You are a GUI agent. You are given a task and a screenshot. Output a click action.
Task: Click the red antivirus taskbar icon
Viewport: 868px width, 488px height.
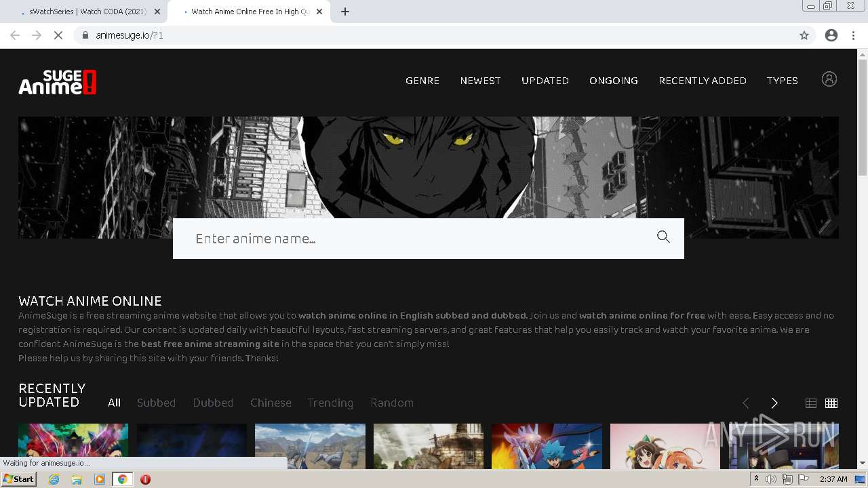[x=145, y=479]
